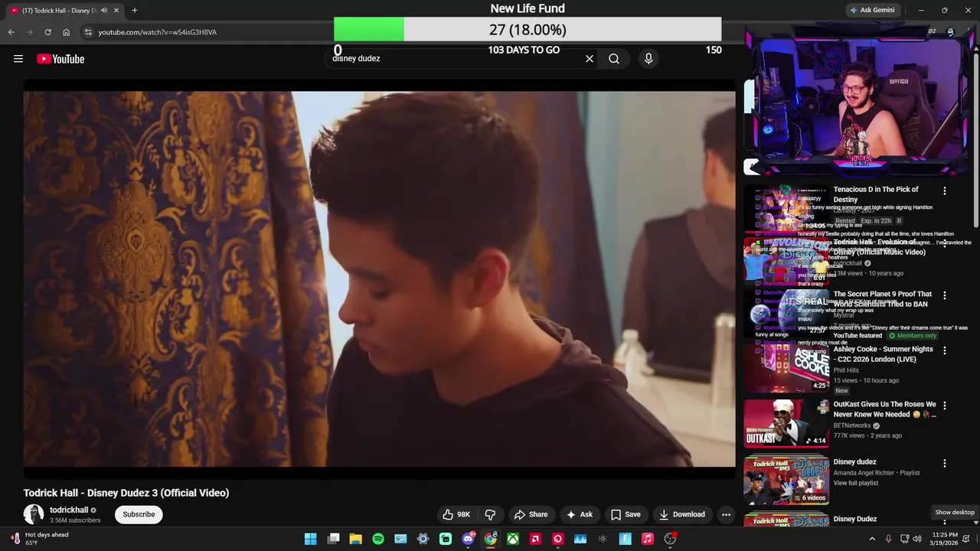Click the main video player
The width and height of the screenshot is (980, 551).
click(379, 279)
